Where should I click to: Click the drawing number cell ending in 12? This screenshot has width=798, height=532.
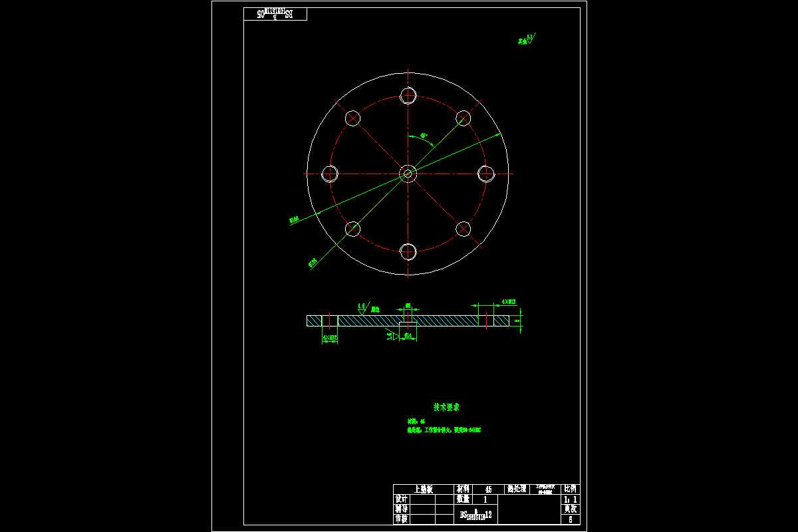tap(476, 515)
